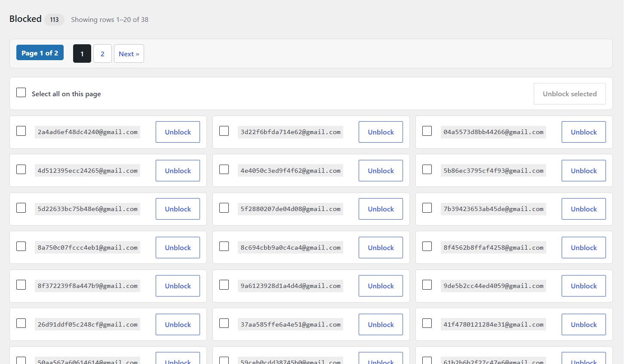Unblock 41f4780121284e31@gmail.com
The image size is (624, 364).
[x=584, y=324]
